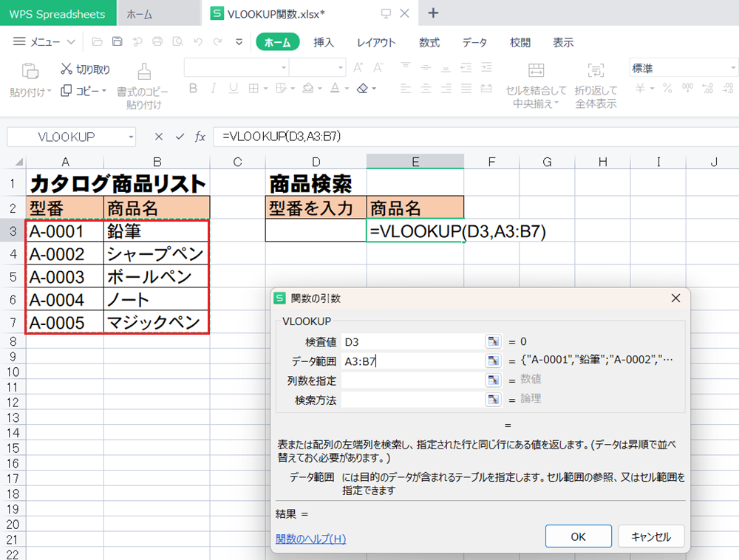Click the メニュー hamburger button
The image size is (739, 560).
click(19, 41)
